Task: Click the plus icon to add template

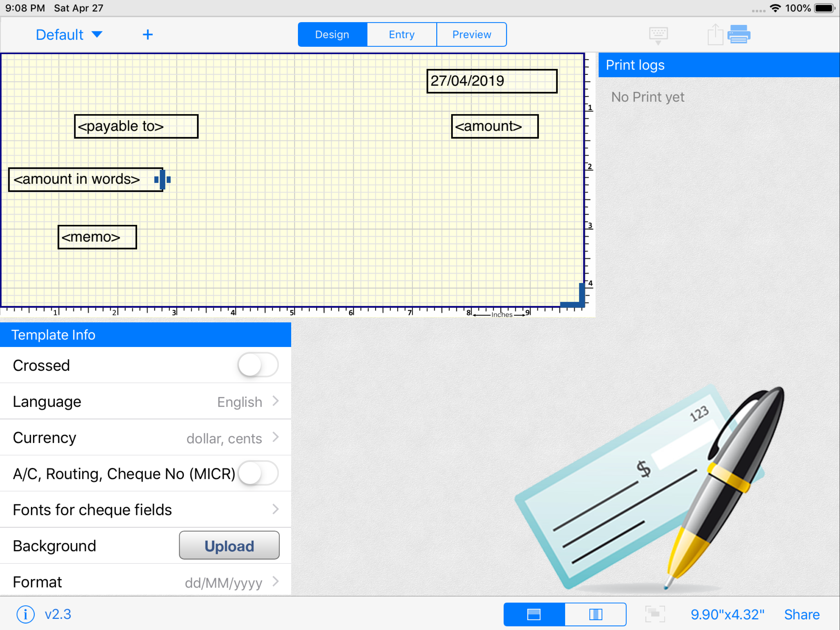Action: pos(147,34)
